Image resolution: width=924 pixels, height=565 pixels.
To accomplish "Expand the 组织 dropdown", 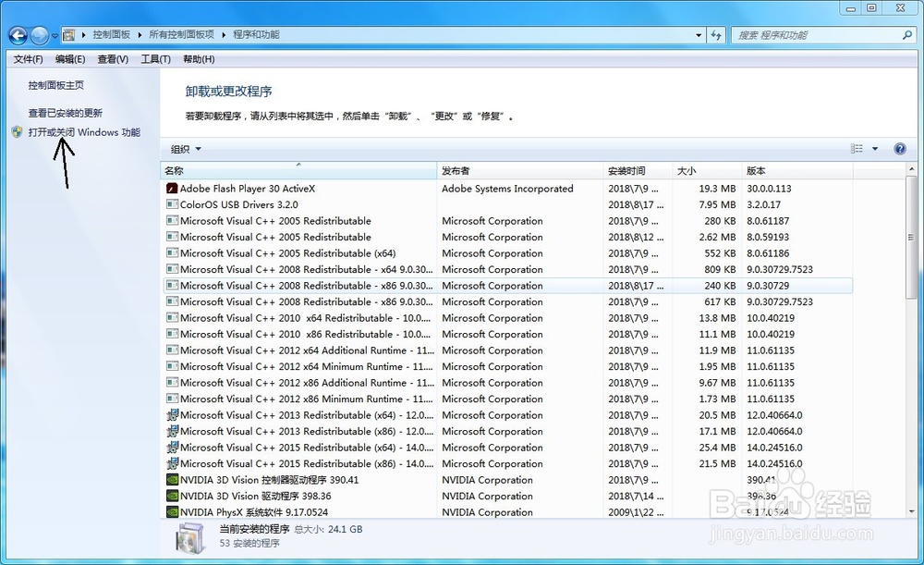I will point(186,149).
